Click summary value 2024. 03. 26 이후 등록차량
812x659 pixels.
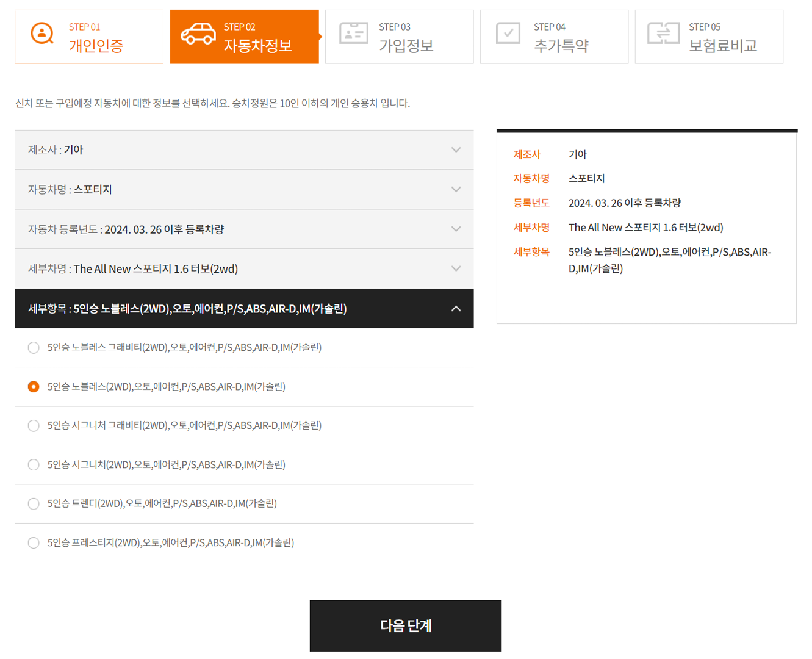pos(625,203)
